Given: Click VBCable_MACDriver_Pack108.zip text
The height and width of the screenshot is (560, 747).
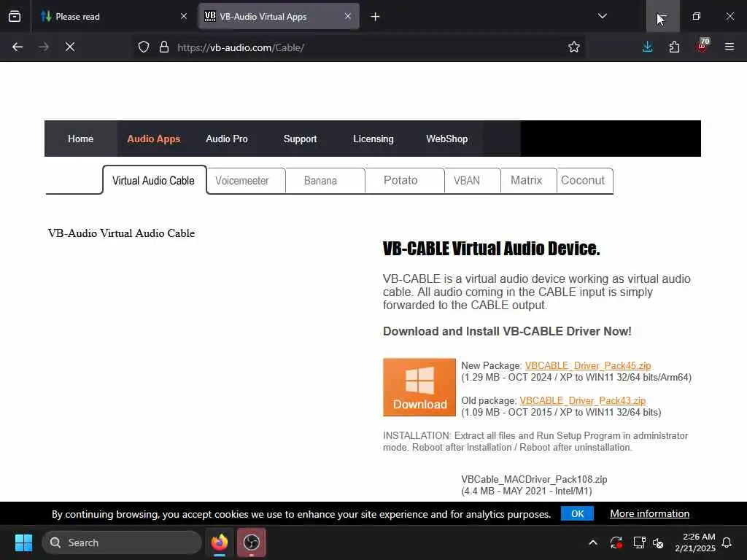Looking at the screenshot, I should click(x=534, y=479).
